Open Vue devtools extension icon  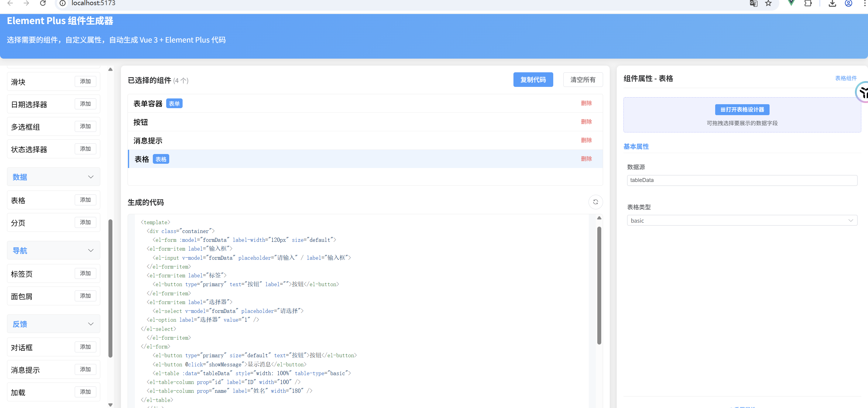(791, 3)
